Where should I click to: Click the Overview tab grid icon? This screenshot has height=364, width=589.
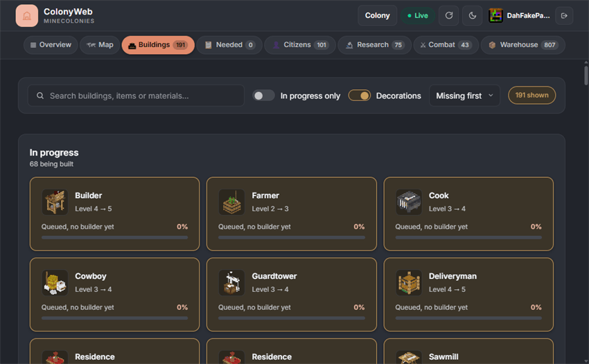click(33, 45)
